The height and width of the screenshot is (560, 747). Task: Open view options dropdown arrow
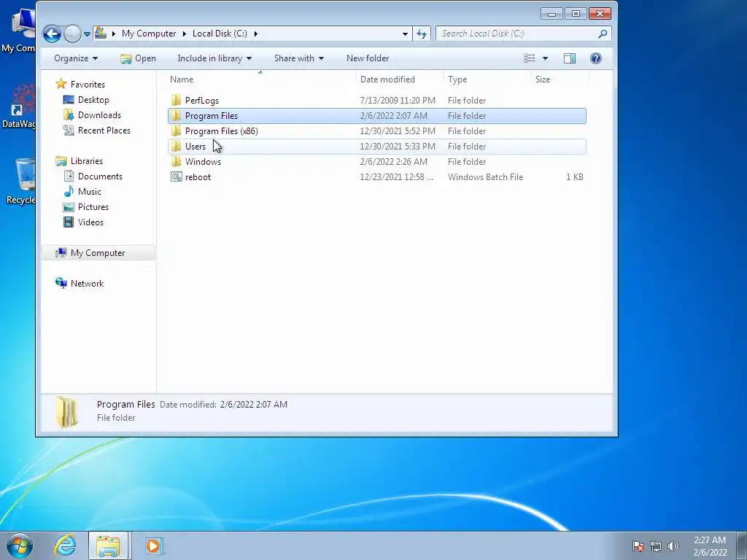coord(545,58)
